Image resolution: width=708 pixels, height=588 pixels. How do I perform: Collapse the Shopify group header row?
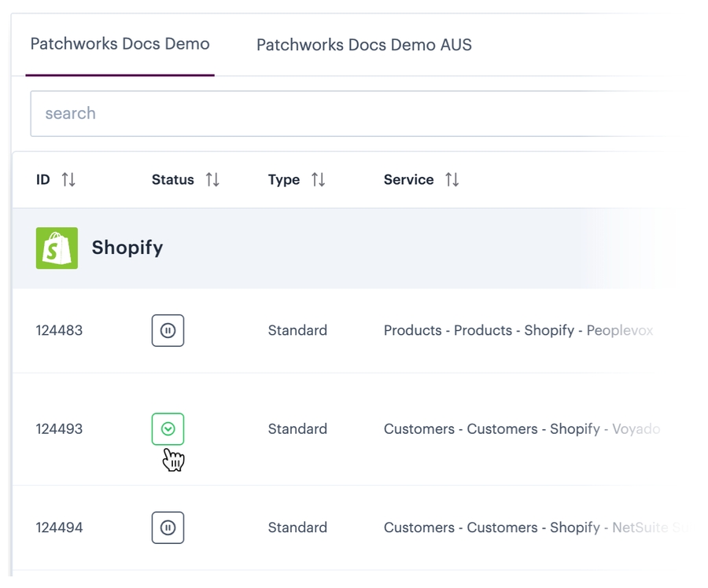(x=127, y=248)
